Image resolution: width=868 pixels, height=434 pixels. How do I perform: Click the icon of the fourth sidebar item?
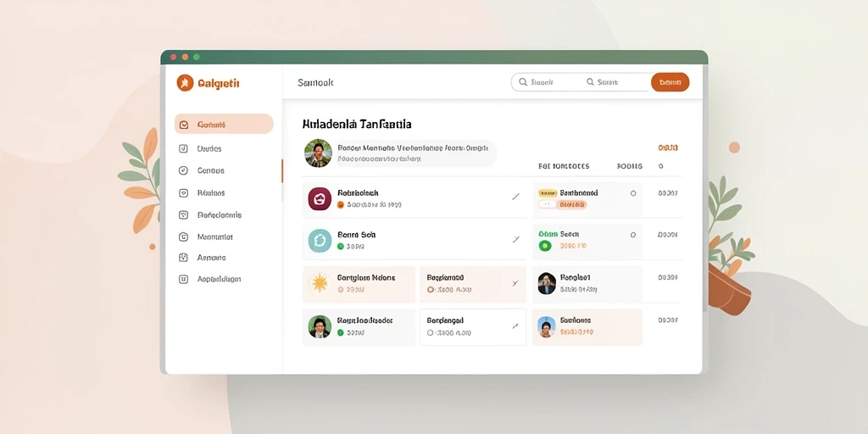pyautogui.click(x=184, y=193)
